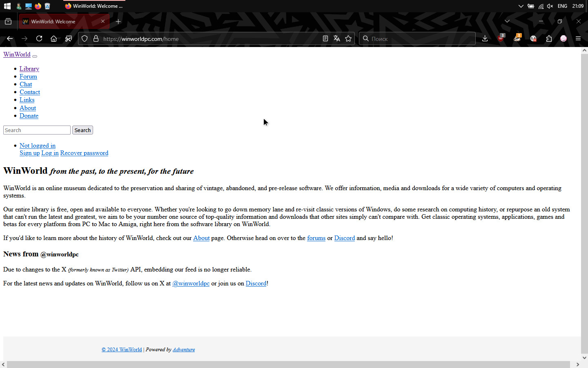Go forward with the forward arrow

click(24, 38)
